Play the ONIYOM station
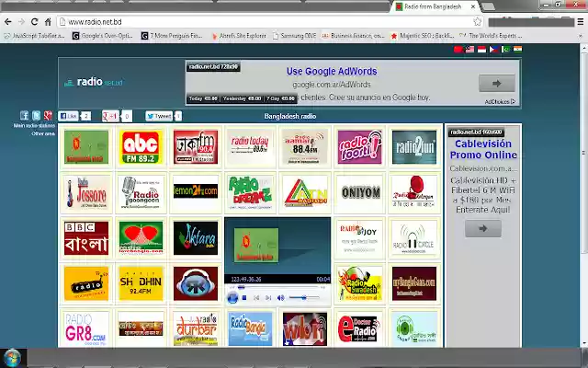 [359, 192]
